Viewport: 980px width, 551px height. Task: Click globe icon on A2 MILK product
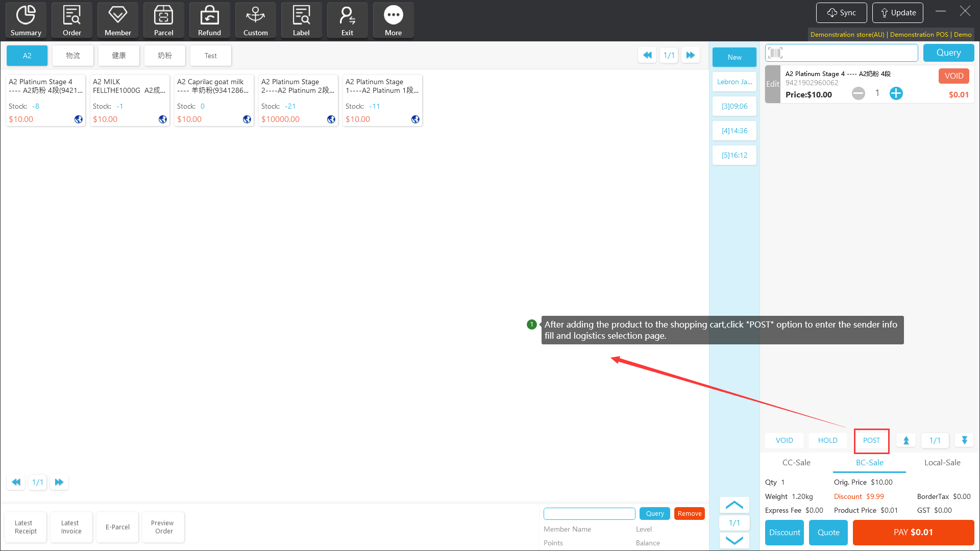(x=163, y=119)
